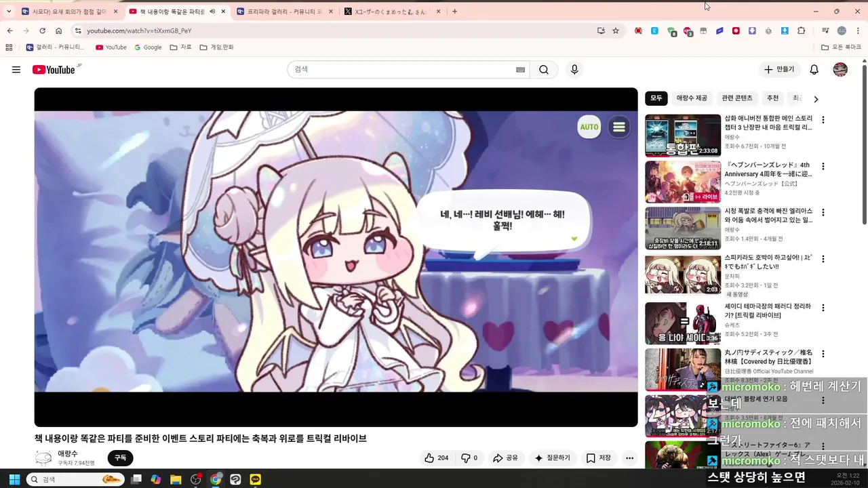This screenshot has height=488, width=868.
Task: Go back with the browser back arrow
Action: coord(9,30)
